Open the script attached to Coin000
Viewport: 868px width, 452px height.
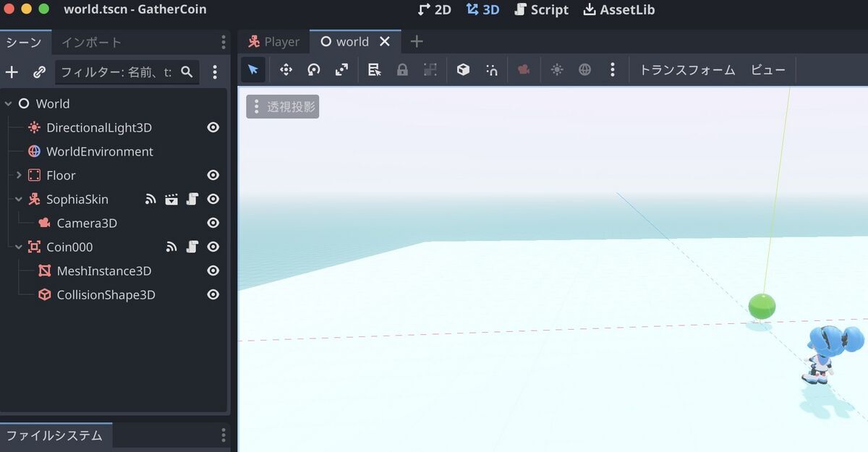point(192,247)
